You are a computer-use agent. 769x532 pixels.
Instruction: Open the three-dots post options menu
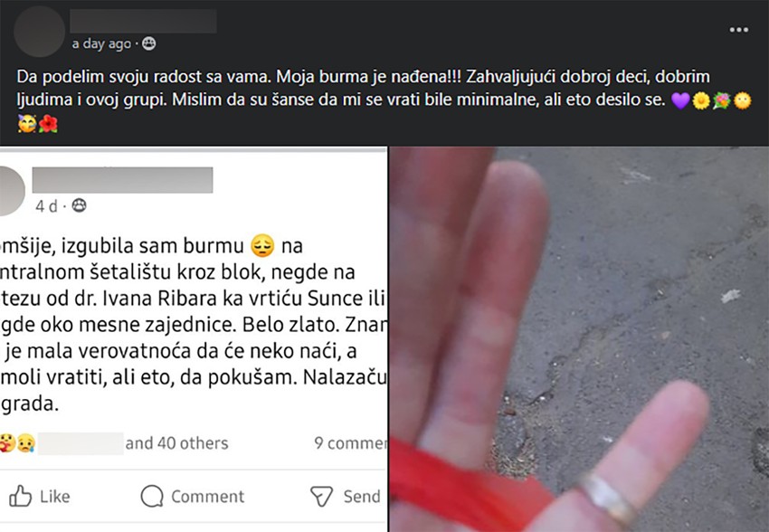[738, 30]
